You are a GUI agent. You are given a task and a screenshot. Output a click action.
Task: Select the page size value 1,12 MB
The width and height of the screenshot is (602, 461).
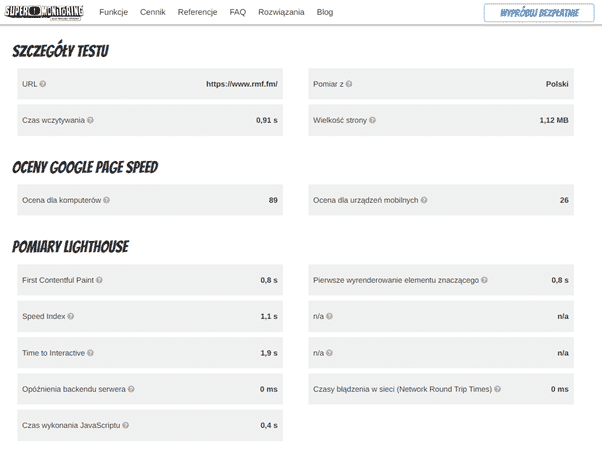(554, 120)
